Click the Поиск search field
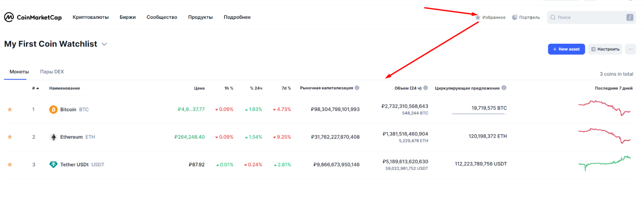The image size is (644, 210). coord(591,17)
